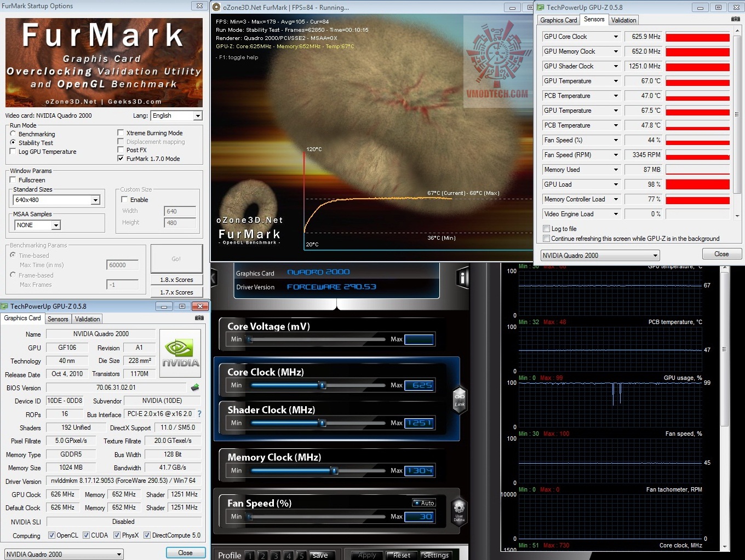Click the camera screenshot icon in Sensors window
The height and width of the screenshot is (560, 745).
pyautogui.click(x=735, y=19)
